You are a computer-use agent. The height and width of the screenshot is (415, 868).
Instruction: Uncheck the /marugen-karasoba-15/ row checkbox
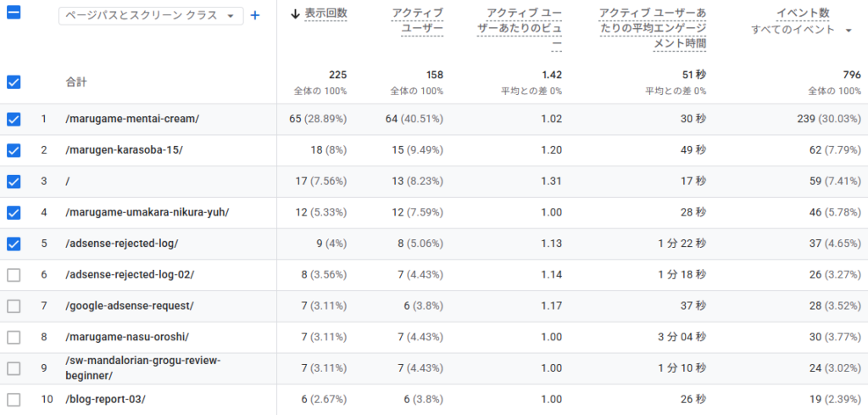tap(14, 150)
